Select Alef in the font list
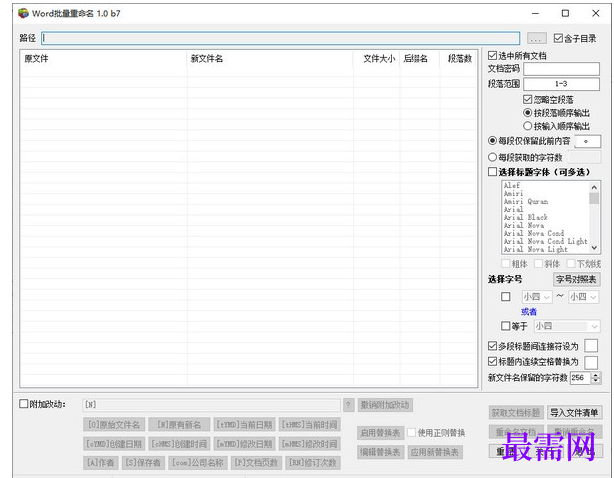The width and height of the screenshot is (614, 478). coord(511,186)
